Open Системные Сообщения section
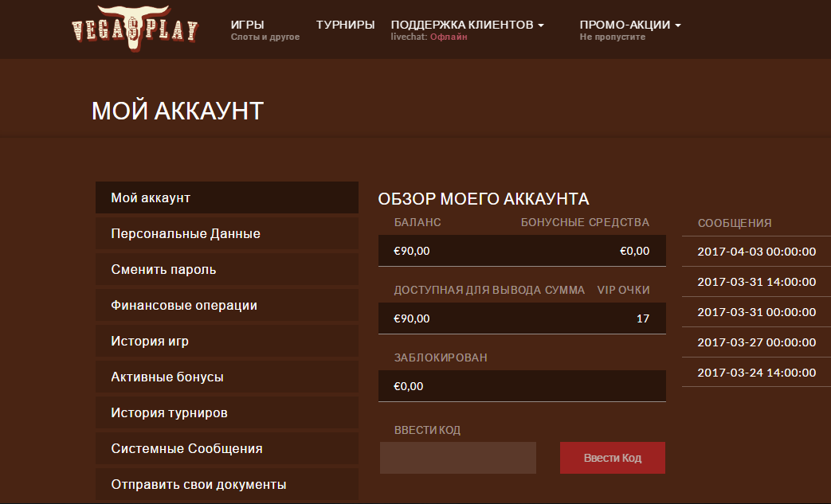Image resolution: width=831 pixels, height=504 pixels. 227,448
